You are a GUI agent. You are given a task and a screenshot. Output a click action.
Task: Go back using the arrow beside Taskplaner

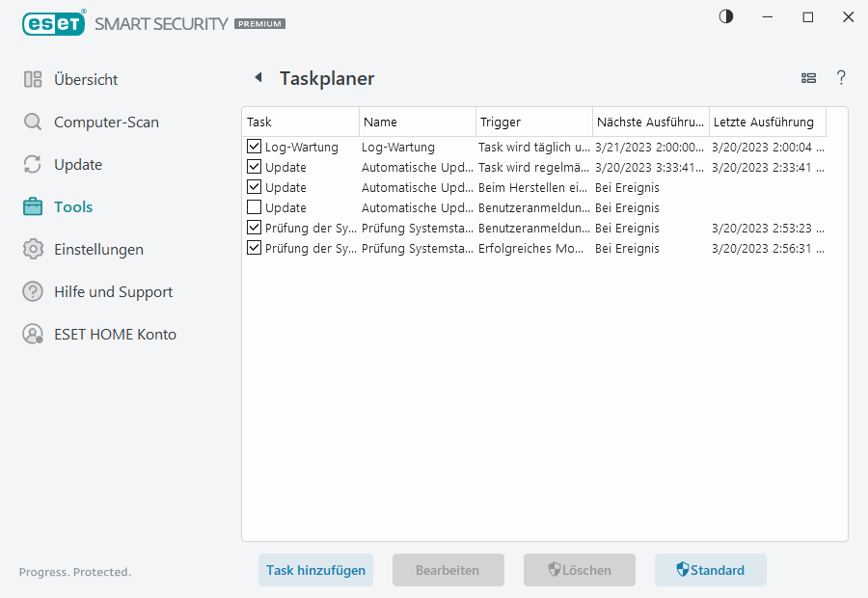tap(258, 77)
